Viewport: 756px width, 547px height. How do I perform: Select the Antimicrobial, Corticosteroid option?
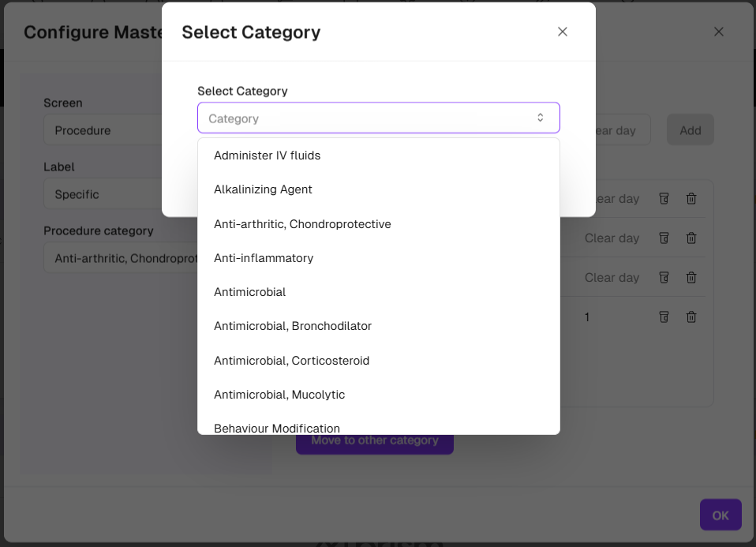pos(291,361)
